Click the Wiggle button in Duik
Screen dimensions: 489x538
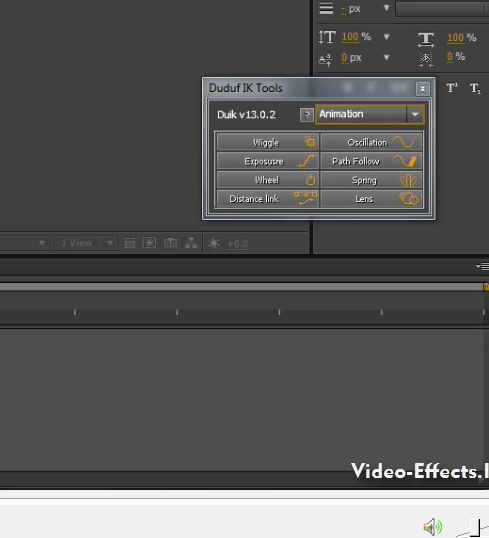coord(268,142)
